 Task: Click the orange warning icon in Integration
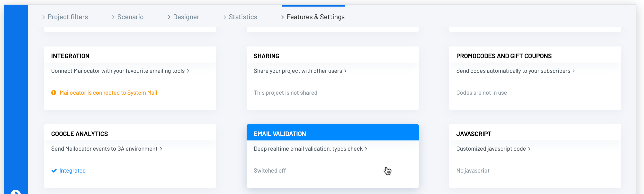tap(54, 93)
